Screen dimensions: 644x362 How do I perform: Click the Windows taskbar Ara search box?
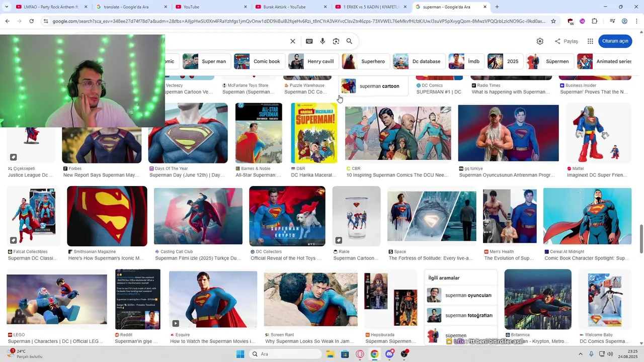pyautogui.click(x=285, y=354)
